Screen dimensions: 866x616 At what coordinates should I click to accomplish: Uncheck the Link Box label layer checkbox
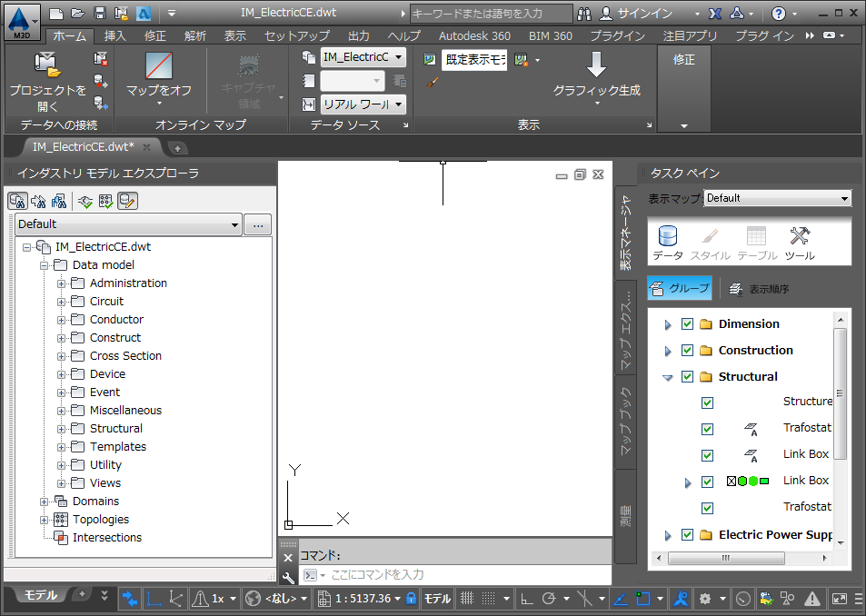point(707,455)
